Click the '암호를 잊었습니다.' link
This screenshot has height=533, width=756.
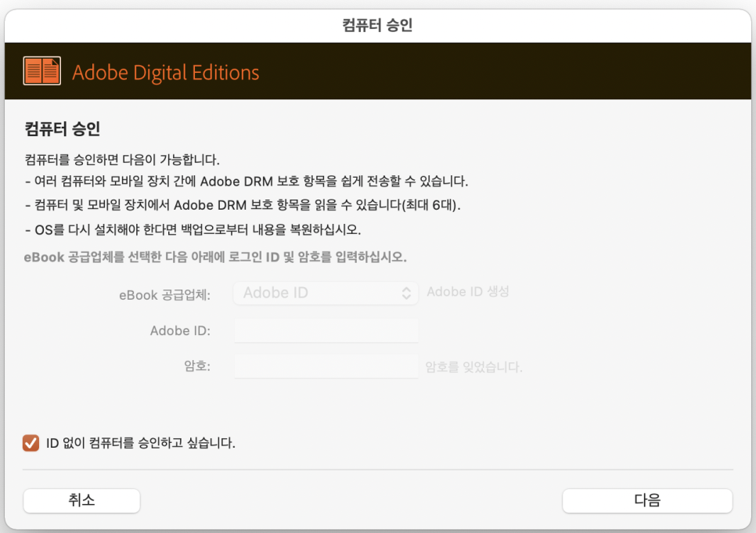coord(473,367)
